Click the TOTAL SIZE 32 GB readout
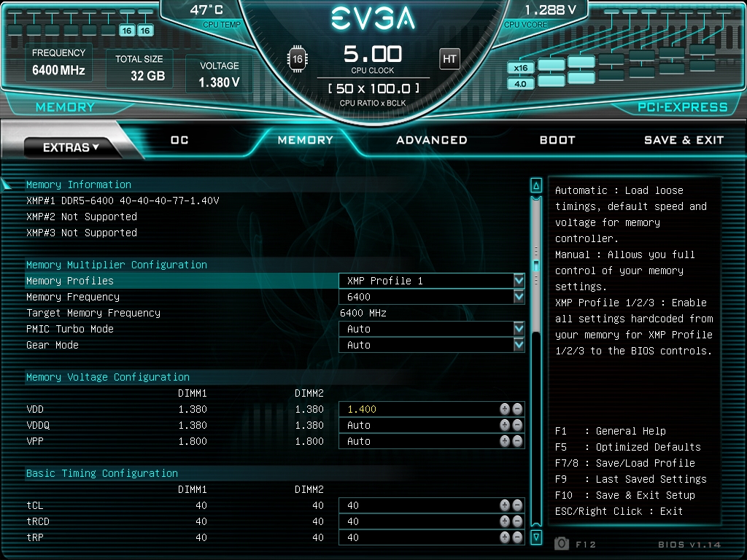Viewport: 747px width, 560px height. 139,68
